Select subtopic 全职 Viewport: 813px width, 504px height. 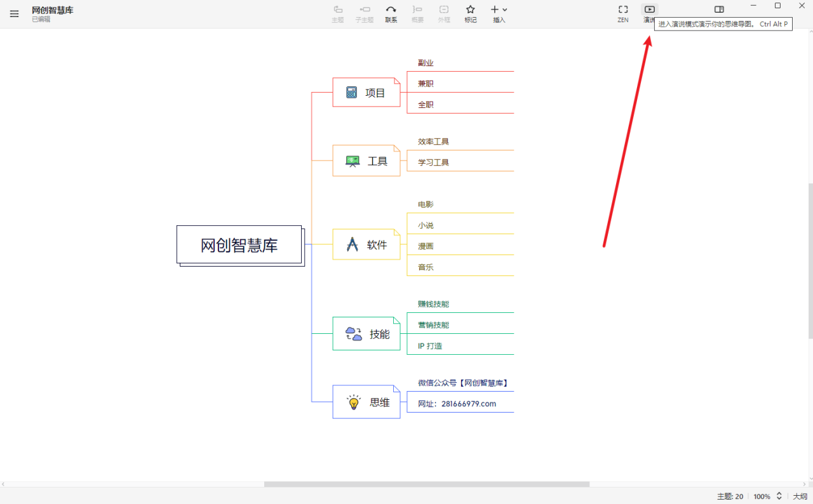[x=426, y=105]
